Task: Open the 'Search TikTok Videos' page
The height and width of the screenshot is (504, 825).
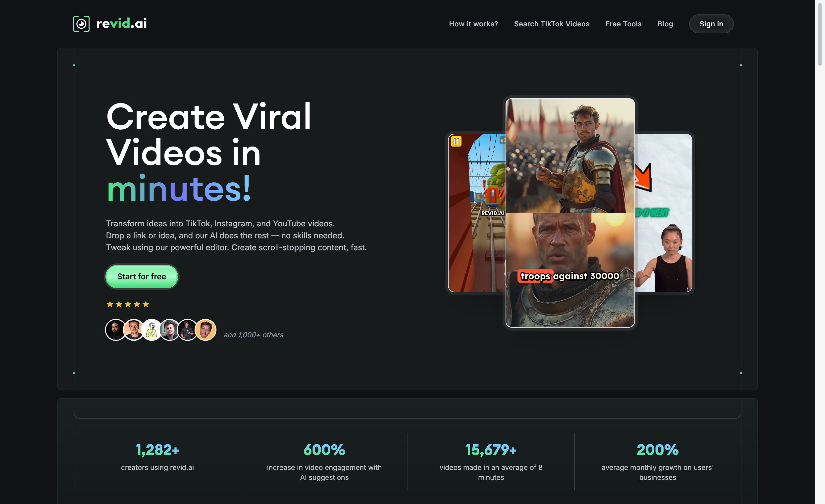Action: [x=552, y=24]
